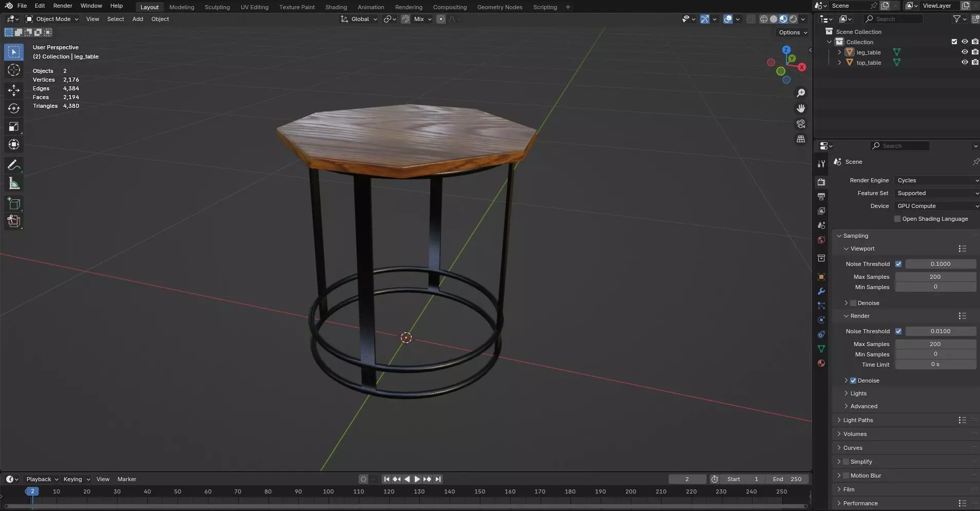
Task: Switch to wireframe viewport shading
Action: (x=764, y=19)
